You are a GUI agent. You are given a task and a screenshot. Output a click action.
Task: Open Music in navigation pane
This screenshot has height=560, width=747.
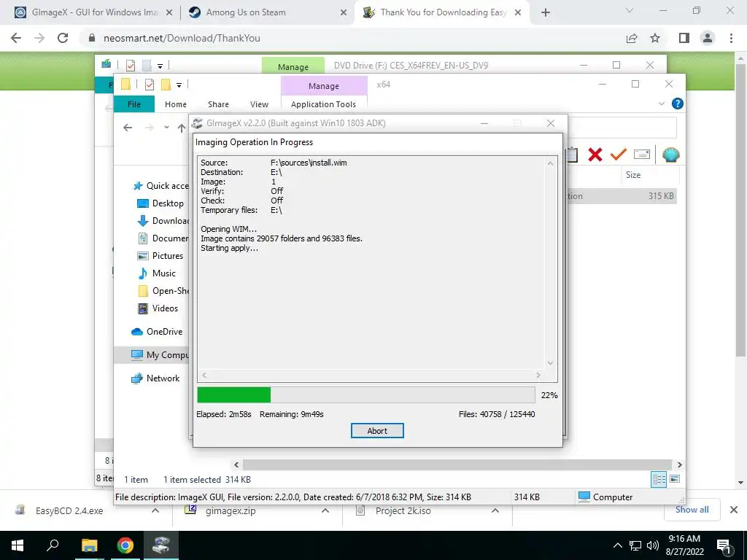coord(157,273)
